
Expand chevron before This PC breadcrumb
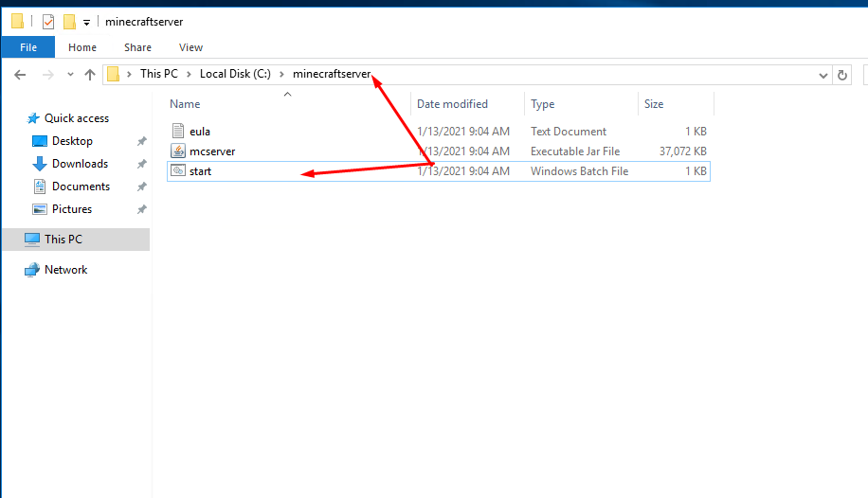[129, 74]
